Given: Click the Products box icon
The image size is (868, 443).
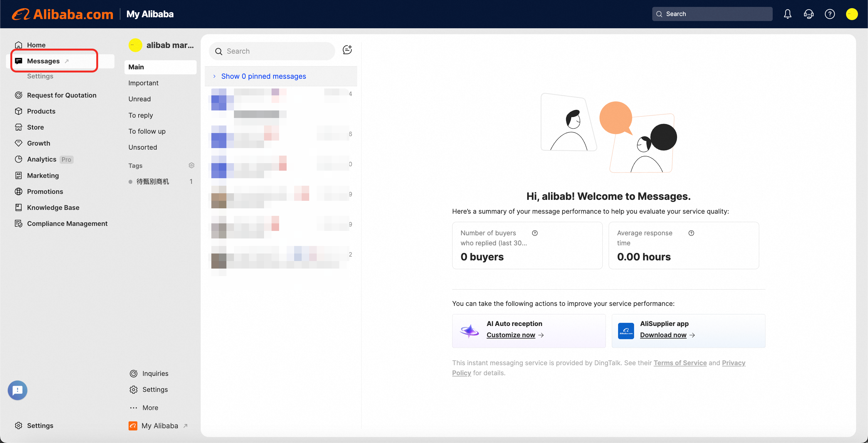Looking at the screenshot, I should point(19,111).
